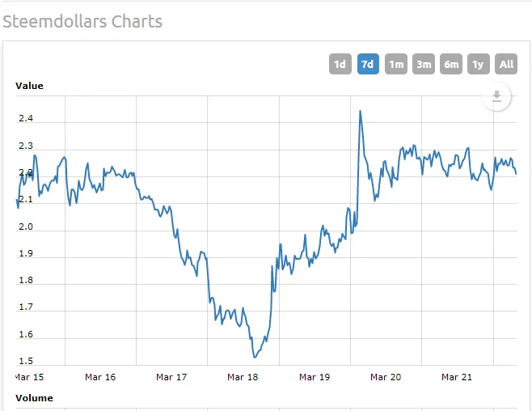Select the 1d time range

pyautogui.click(x=340, y=64)
